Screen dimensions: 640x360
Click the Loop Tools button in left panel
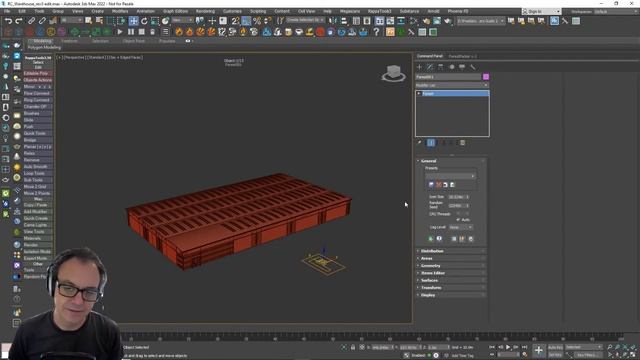coord(38,173)
